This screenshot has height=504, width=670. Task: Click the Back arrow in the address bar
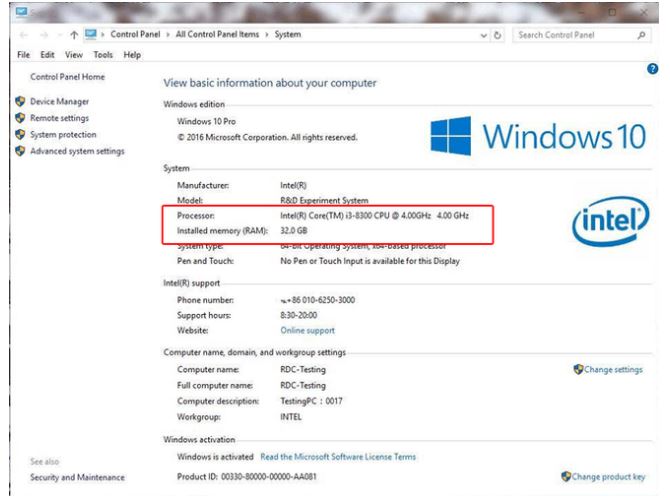coord(24,35)
